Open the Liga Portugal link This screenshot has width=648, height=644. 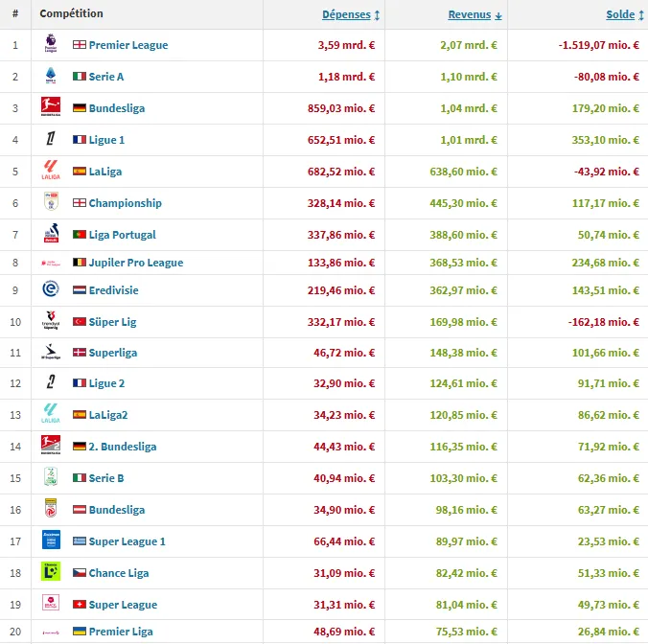[122, 235]
